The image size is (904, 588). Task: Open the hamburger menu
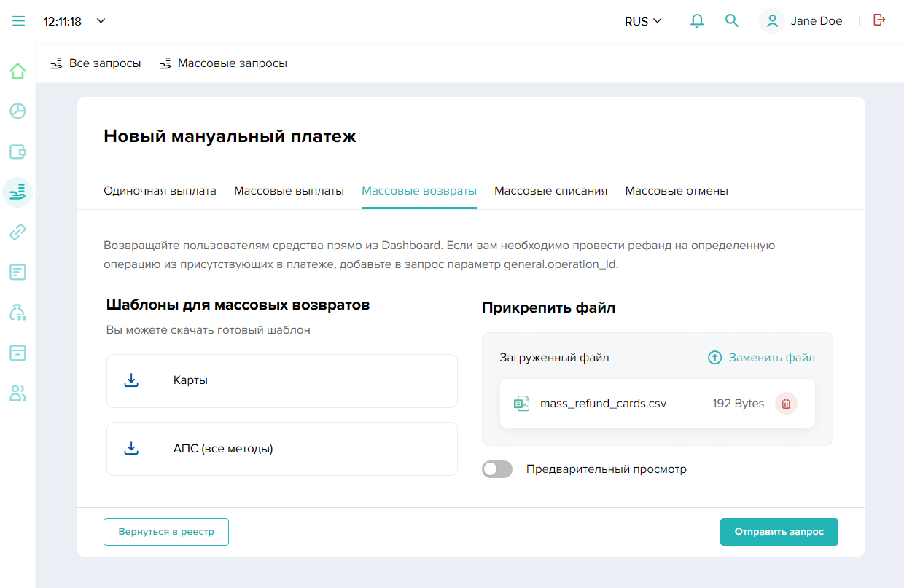[18, 21]
